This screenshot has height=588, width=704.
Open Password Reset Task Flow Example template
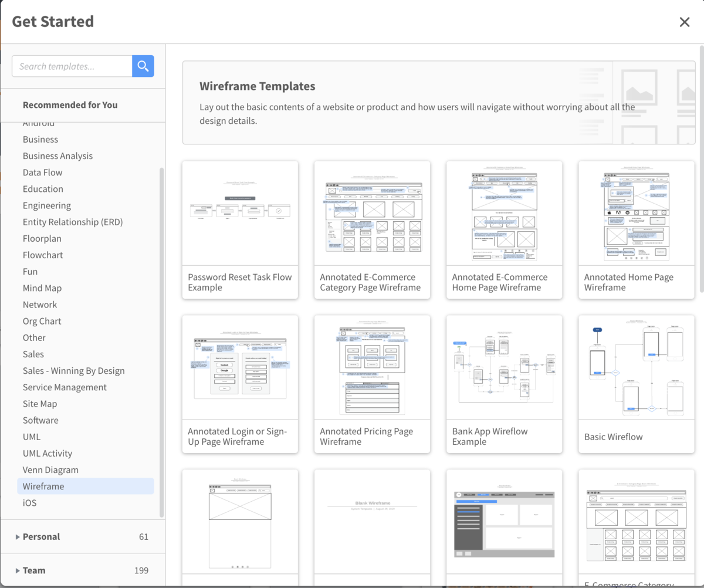point(240,229)
